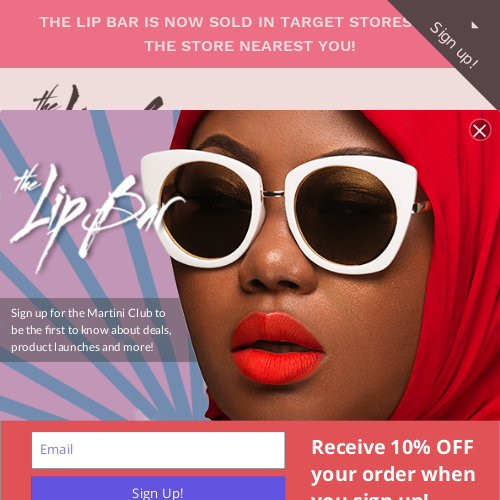Image resolution: width=500 pixels, height=500 pixels.
Task: Open the diagonal Sign up! corner ribbon
Action: tap(454, 45)
